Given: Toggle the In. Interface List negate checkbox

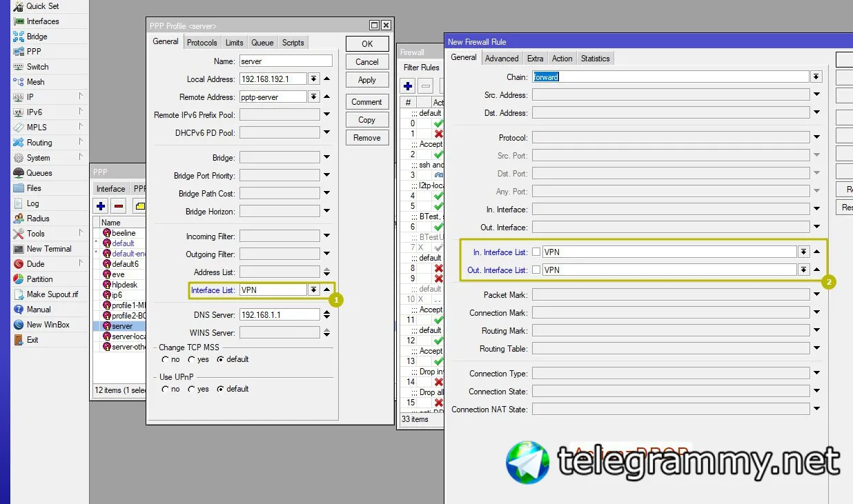Looking at the screenshot, I should [536, 252].
